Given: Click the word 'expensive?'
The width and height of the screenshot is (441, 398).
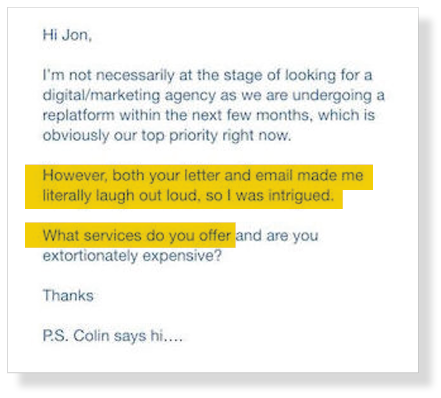Looking at the screenshot, I should point(182,256).
